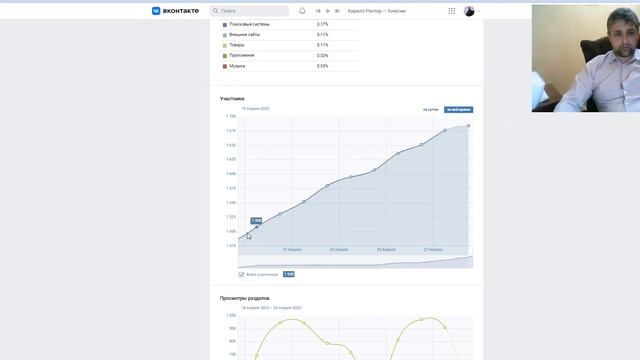Click the Товары legend color swatch

point(224,45)
